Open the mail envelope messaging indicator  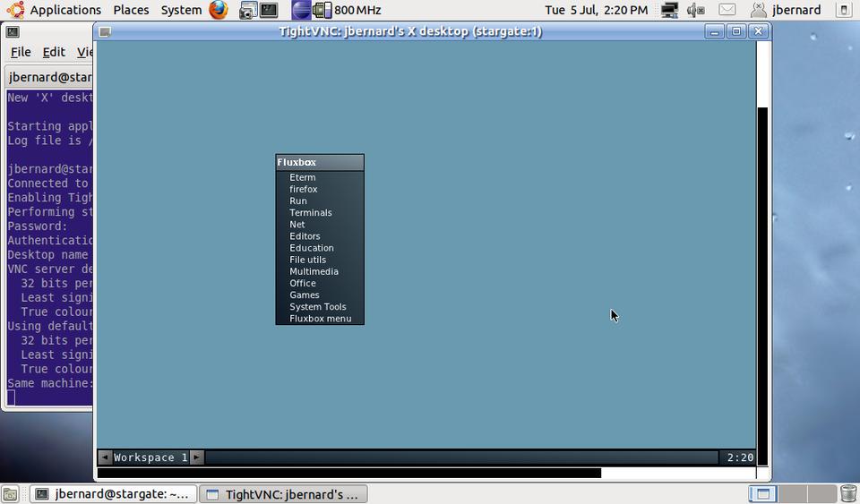coord(727,10)
